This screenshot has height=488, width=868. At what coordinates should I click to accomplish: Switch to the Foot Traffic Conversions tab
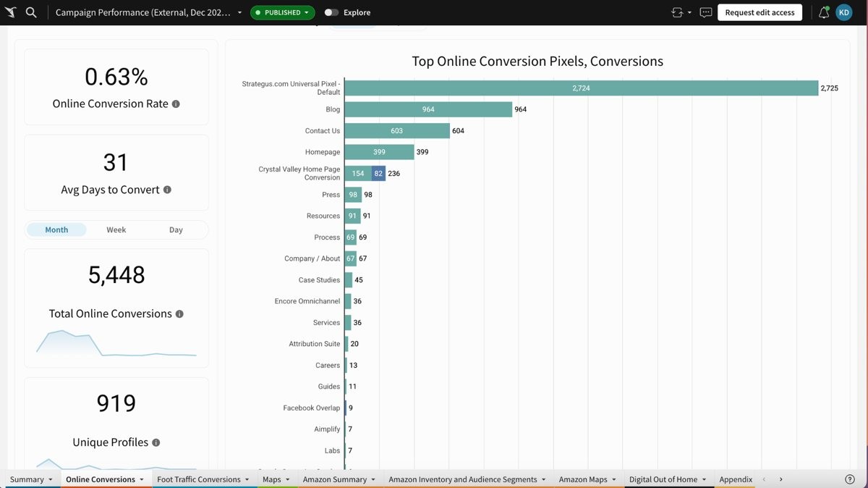(x=199, y=479)
